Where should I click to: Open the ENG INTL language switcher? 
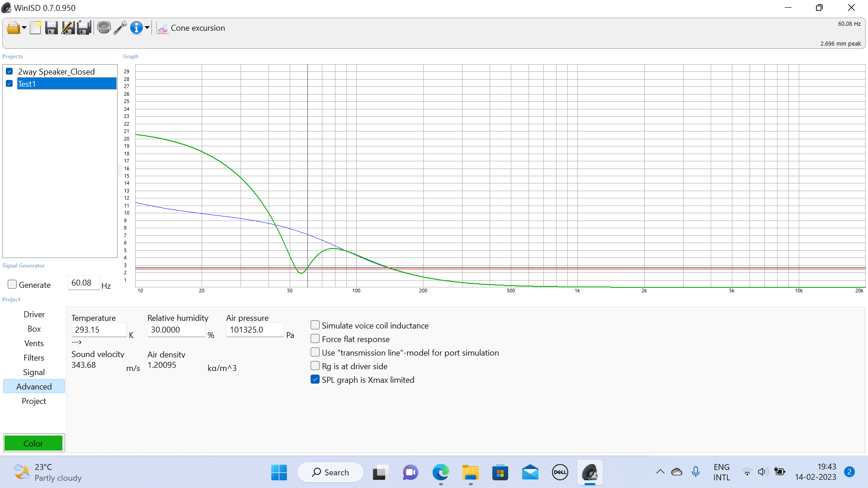722,472
